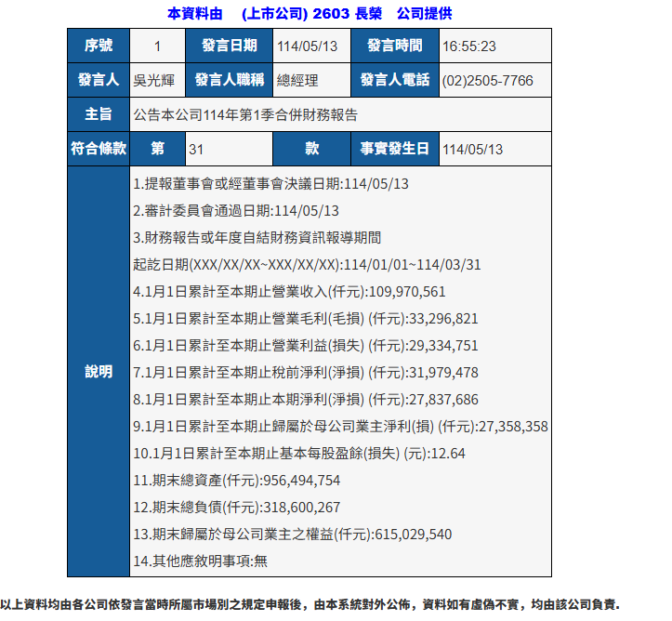Screen dimensions: 672x621
Task: Click line 1 board resolution date
Action: click(x=270, y=184)
